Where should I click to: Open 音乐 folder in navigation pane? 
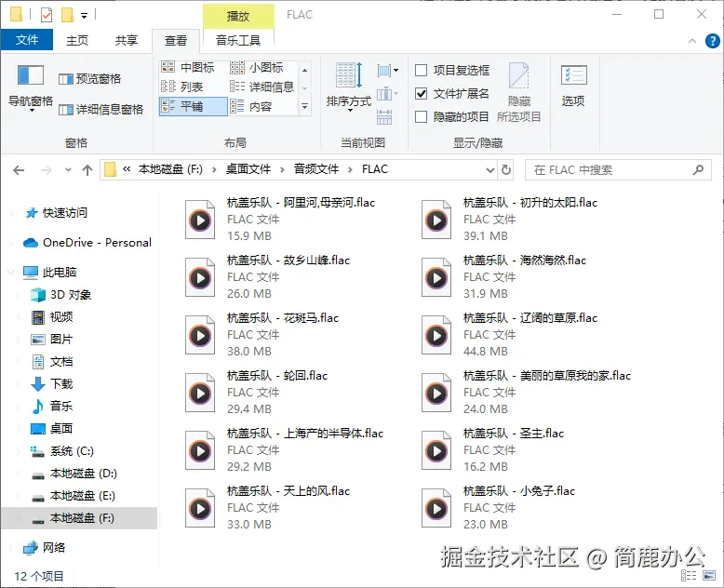click(52, 407)
